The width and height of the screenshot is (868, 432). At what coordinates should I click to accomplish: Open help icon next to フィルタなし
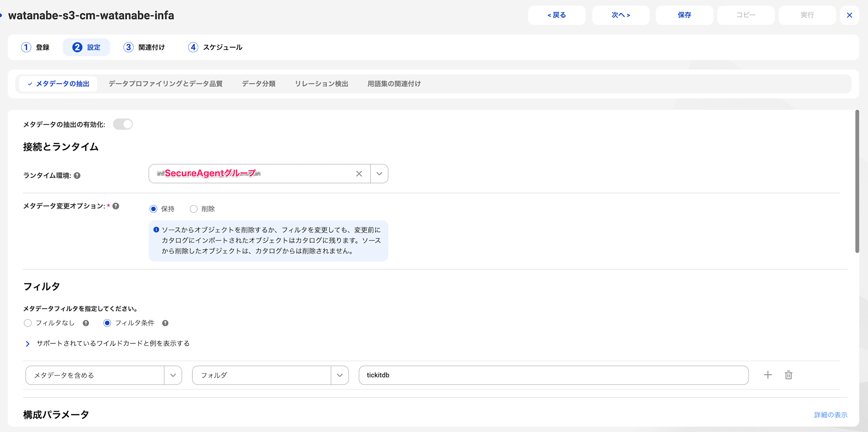click(86, 323)
